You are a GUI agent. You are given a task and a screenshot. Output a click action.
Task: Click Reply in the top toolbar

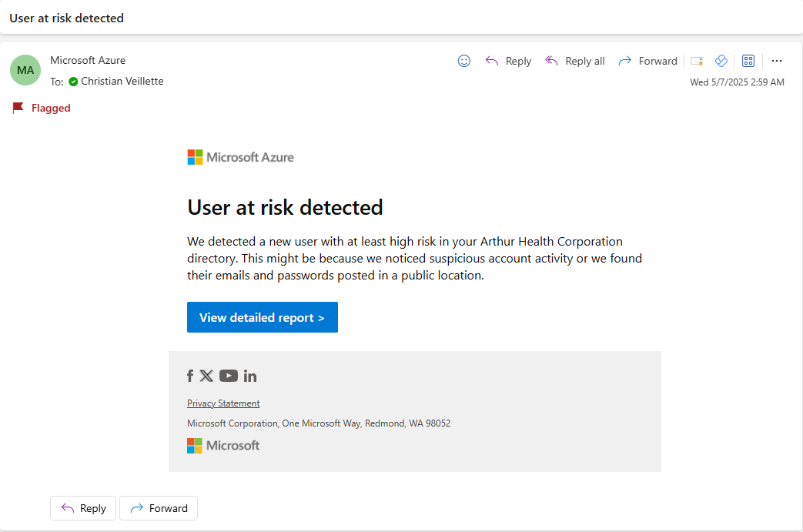(508, 61)
